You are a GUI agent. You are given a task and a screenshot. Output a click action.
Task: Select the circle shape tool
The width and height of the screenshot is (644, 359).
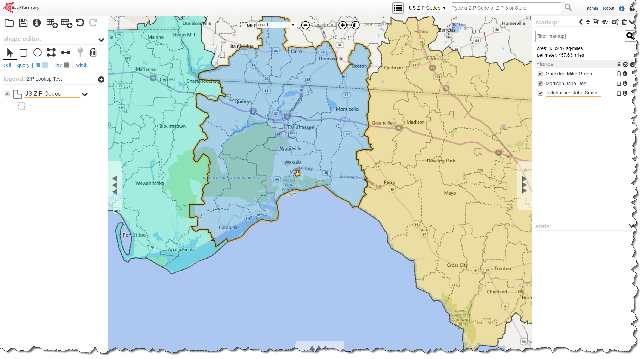[x=37, y=53]
